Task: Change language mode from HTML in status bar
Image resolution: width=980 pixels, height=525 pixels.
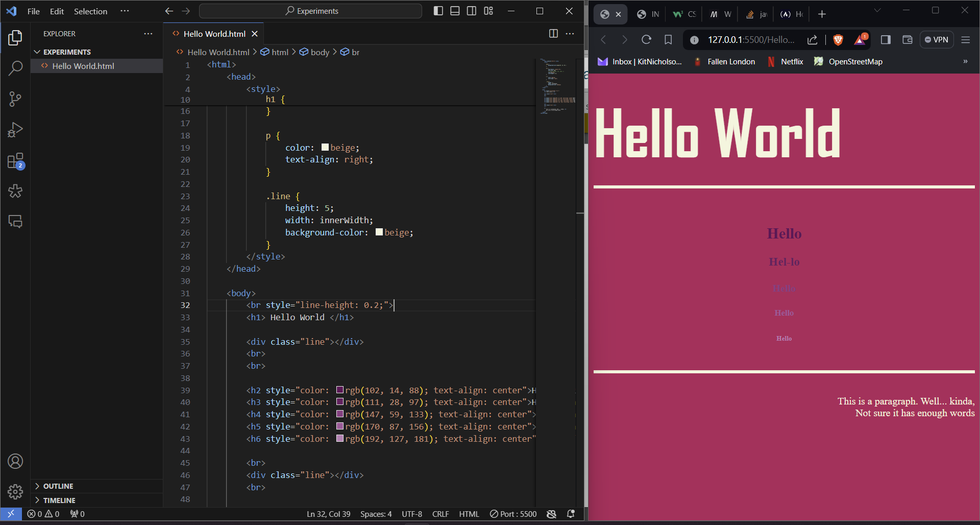Action: pos(469,514)
